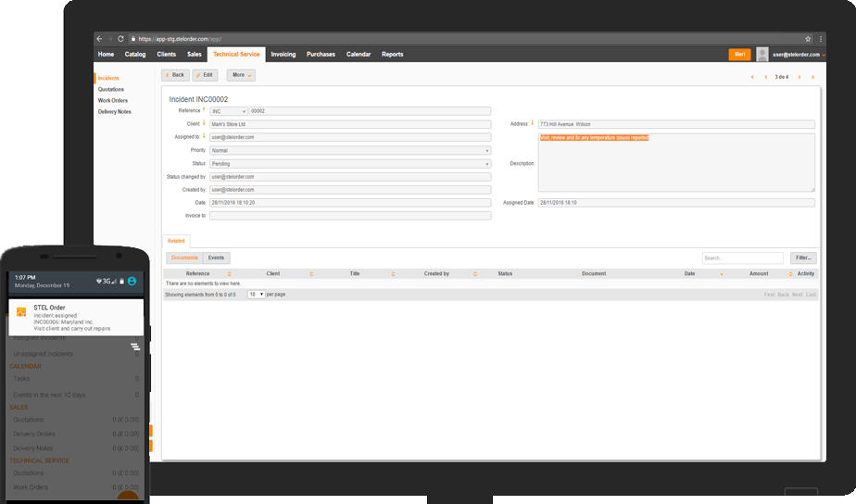This screenshot has height=504, width=856.
Task: Switch to the Events sub-tab
Action: [216, 258]
